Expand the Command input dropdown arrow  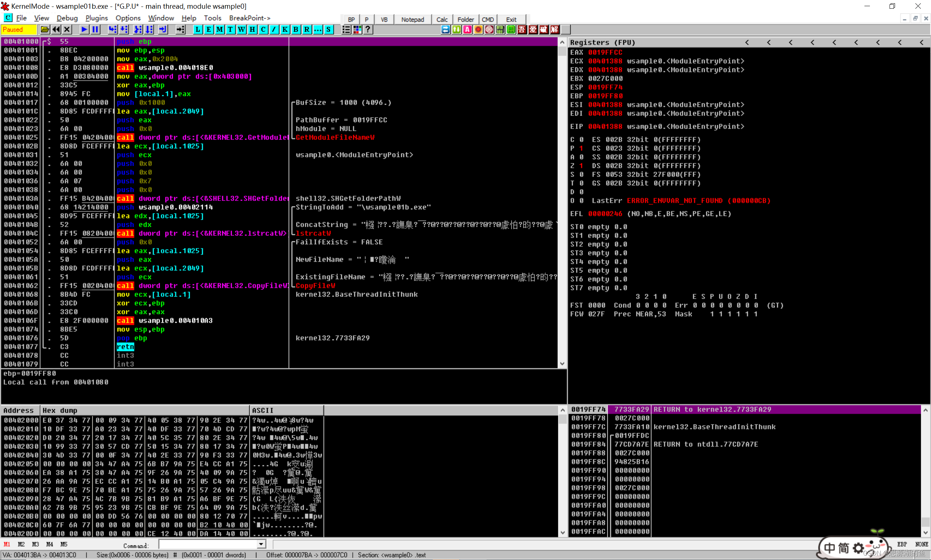point(261,544)
